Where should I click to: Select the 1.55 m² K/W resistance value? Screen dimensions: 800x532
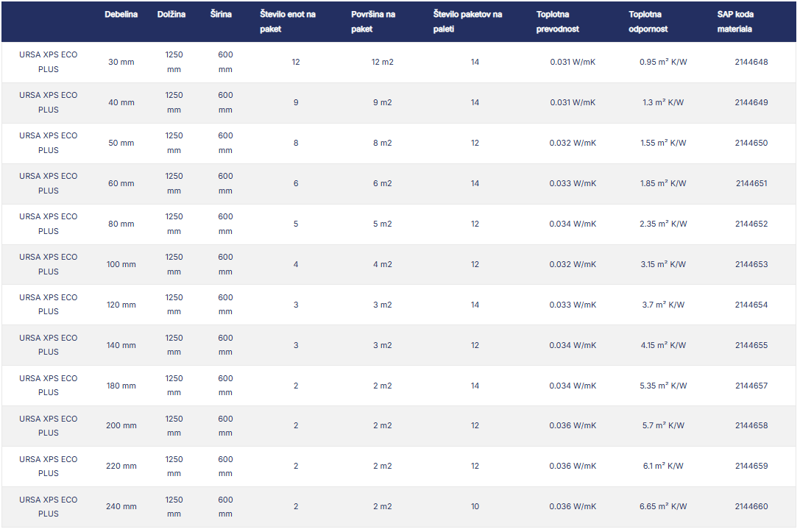[663, 143]
